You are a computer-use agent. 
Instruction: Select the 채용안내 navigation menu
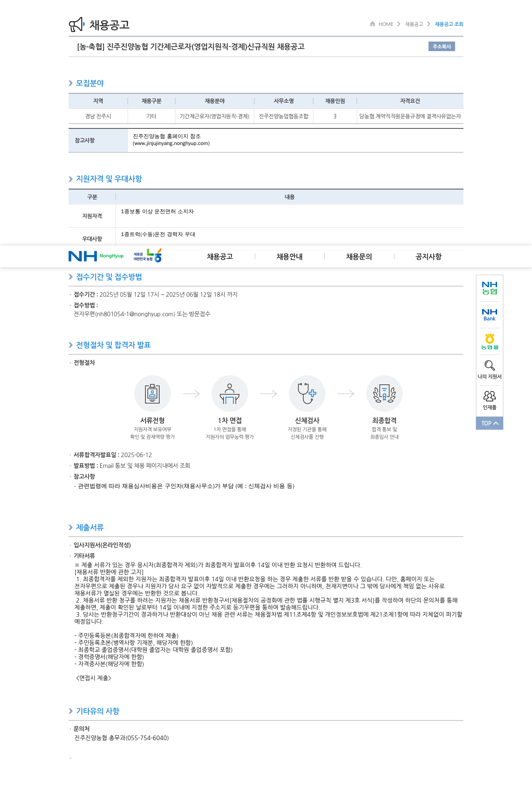coord(290,256)
